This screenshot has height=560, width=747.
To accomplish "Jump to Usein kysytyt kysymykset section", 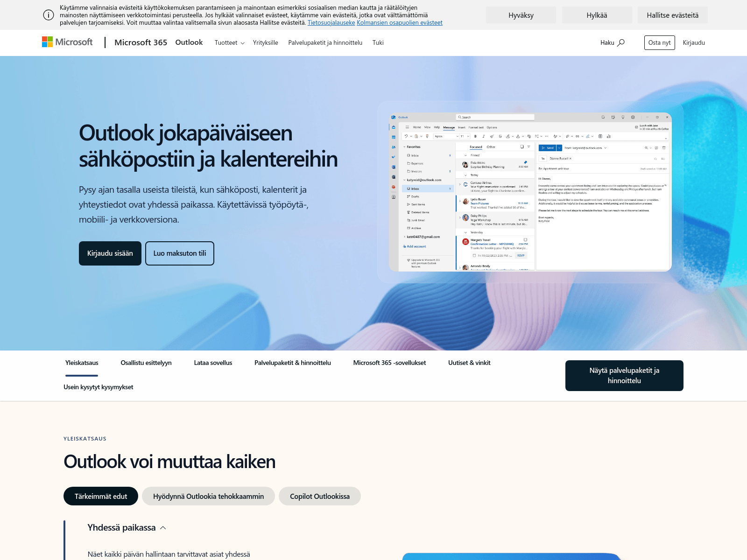I will [x=99, y=387].
